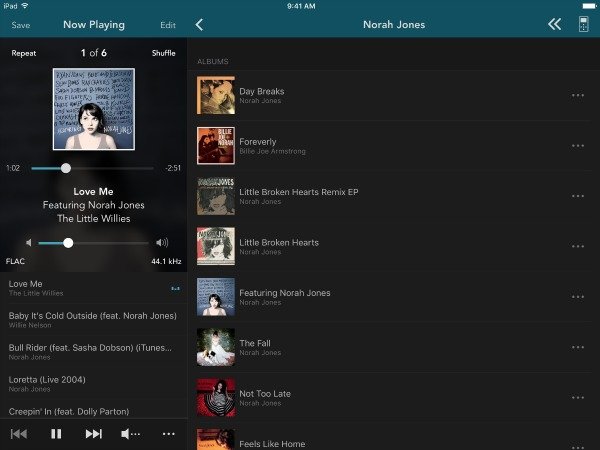600x450 pixels.
Task: Play Bull Rider from the queue
Action: click(x=94, y=352)
